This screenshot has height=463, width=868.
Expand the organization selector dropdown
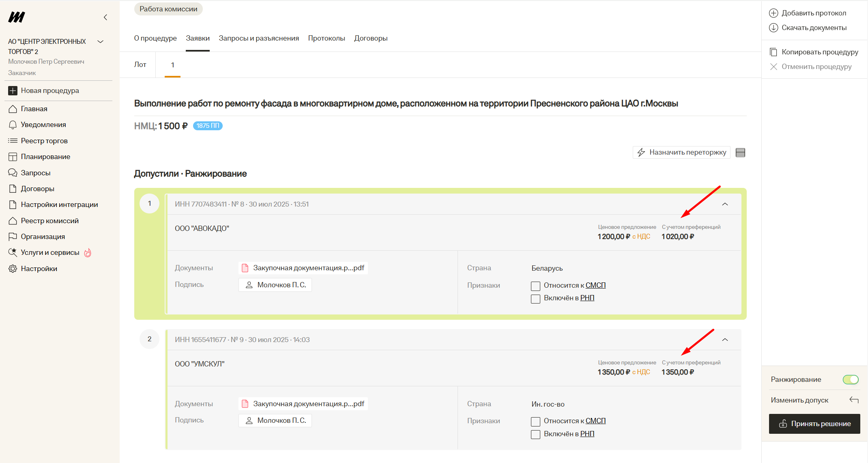click(101, 41)
